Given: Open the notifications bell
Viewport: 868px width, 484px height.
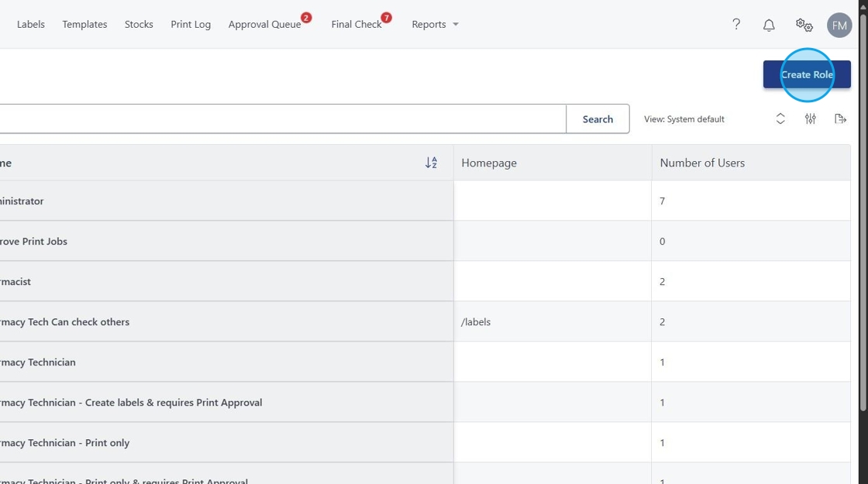Looking at the screenshot, I should point(769,25).
